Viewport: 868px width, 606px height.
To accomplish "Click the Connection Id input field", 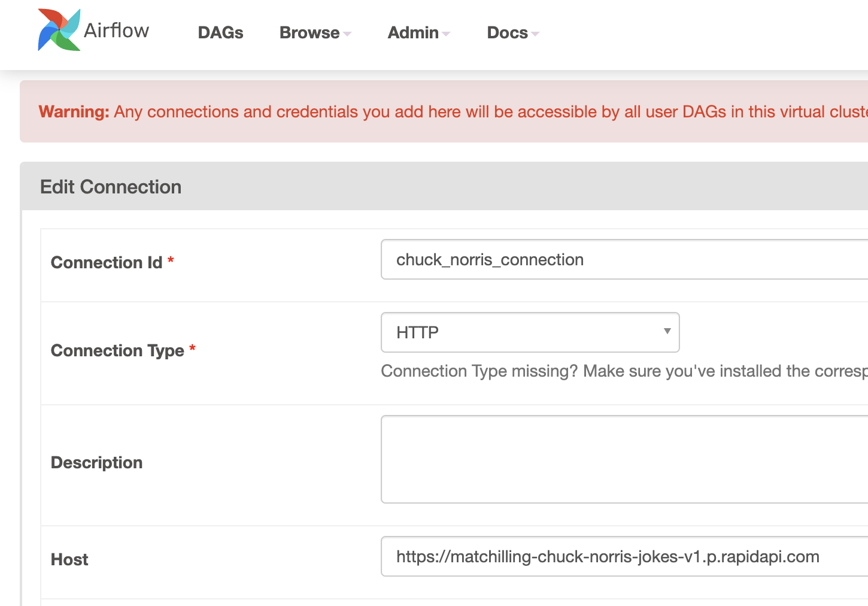I will [624, 259].
